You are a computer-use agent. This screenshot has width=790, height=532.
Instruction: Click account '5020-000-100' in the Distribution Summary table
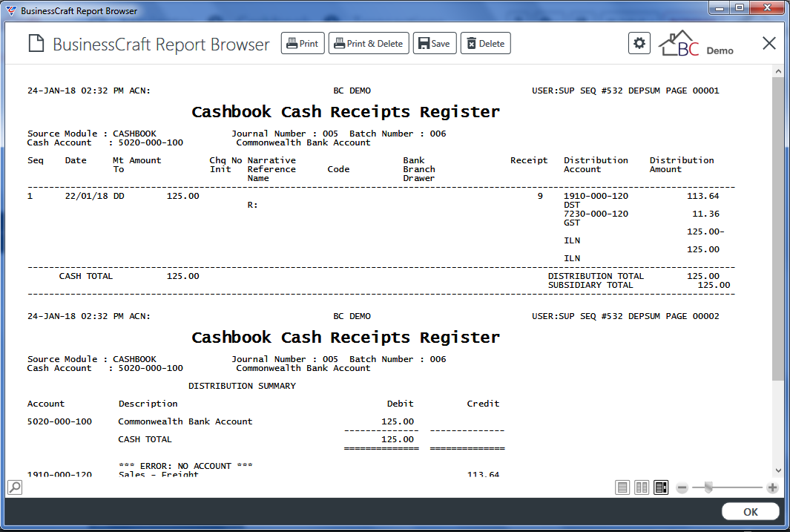pyautogui.click(x=59, y=421)
